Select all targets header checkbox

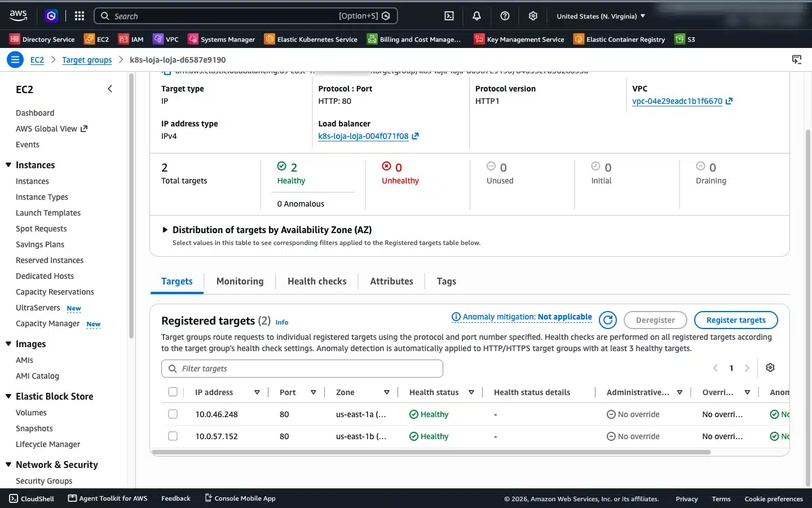pos(173,392)
